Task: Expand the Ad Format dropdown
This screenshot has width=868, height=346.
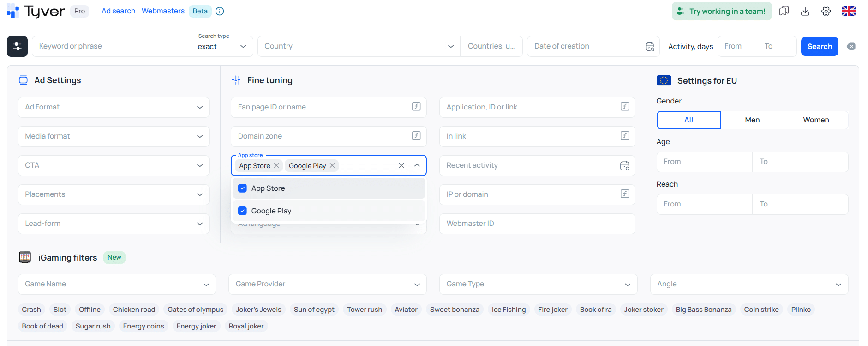Action: (x=114, y=107)
